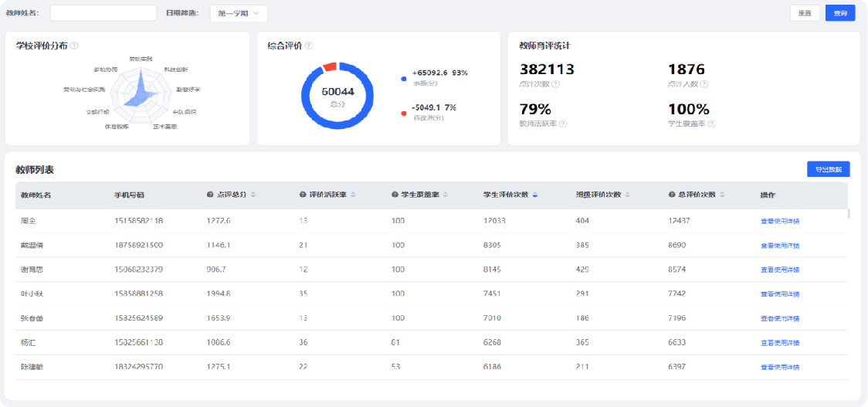The height and width of the screenshot is (407, 868).
Task: Click the 重置 reset button
Action: [805, 13]
